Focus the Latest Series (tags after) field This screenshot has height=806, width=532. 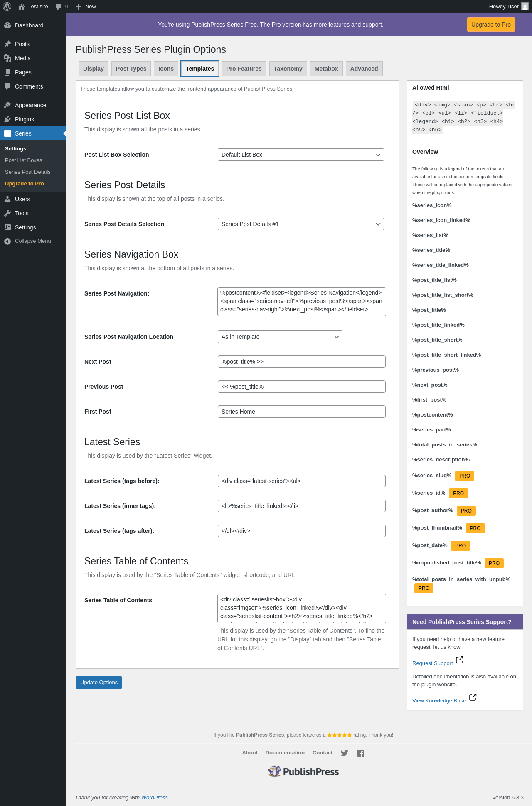pyautogui.click(x=302, y=531)
